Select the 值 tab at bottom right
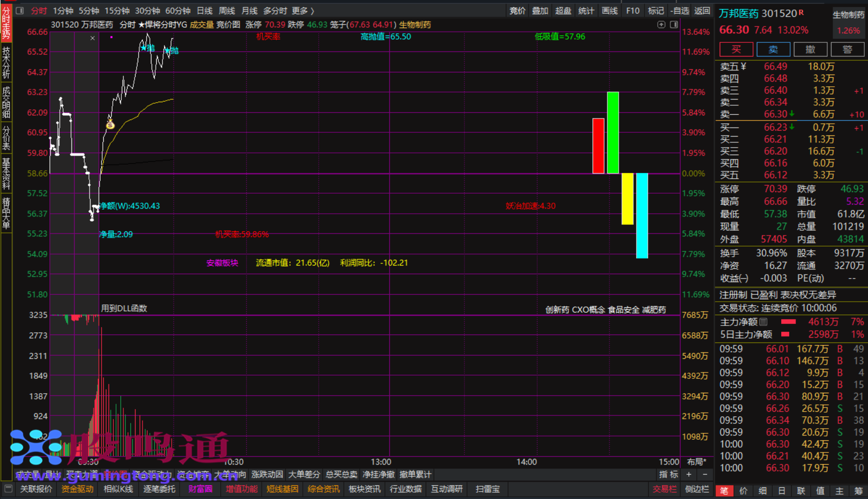868x499 pixels. [x=820, y=491]
